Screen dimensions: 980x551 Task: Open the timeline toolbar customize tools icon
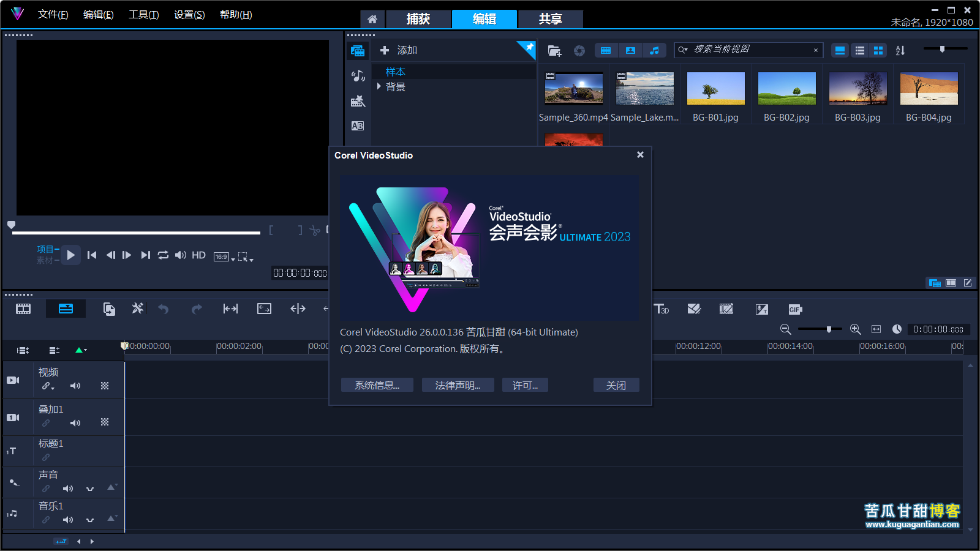tap(138, 309)
